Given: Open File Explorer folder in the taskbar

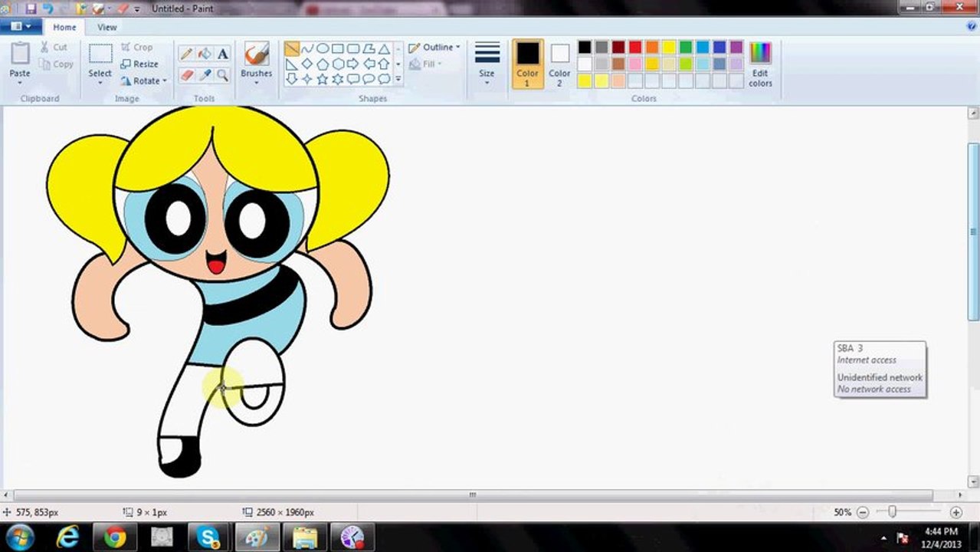Looking at the screenshot, I should pos(304,537).
